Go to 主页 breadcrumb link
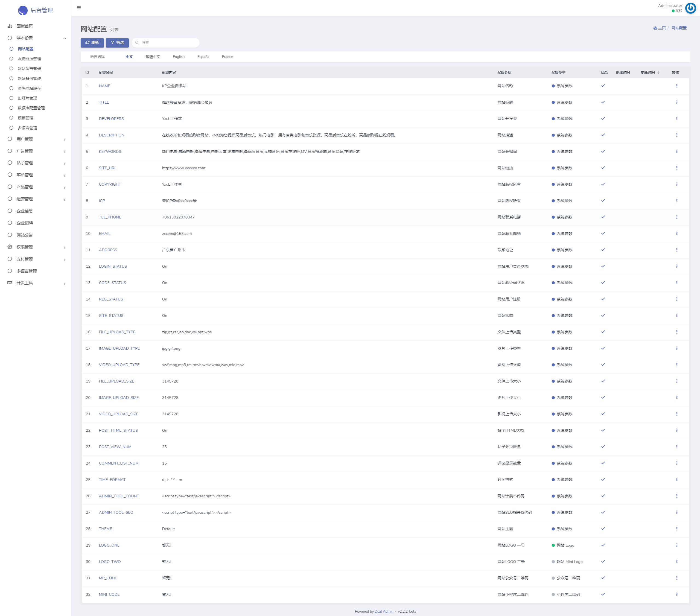This screenshot has width=700, height=616. point(660,28)
